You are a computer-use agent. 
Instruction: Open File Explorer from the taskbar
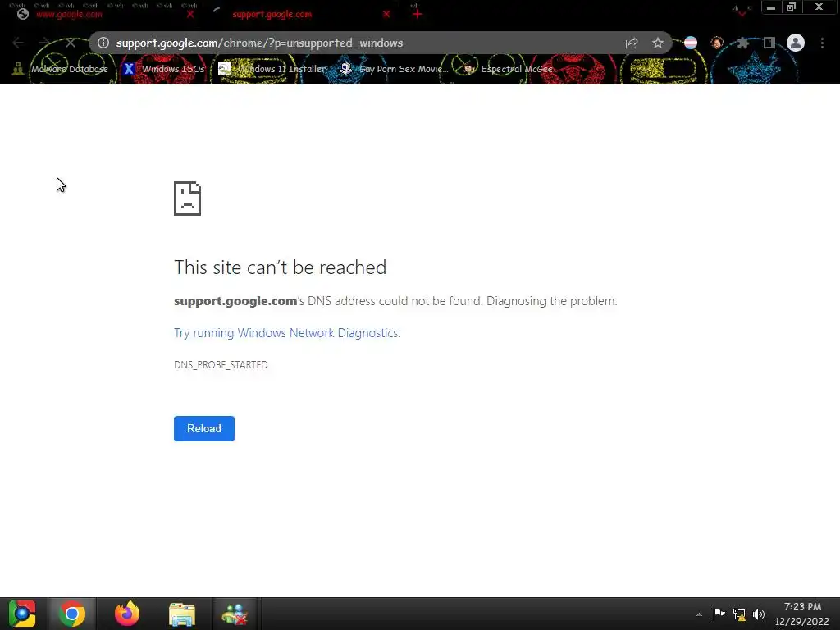pyautogui.click(x=182, y=614)
